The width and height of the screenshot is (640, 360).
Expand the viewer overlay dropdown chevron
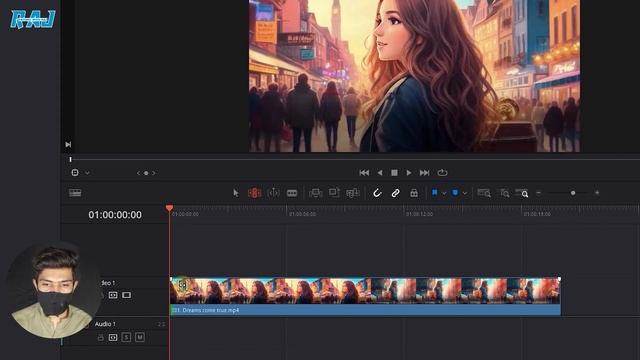[x=87, y=173]
